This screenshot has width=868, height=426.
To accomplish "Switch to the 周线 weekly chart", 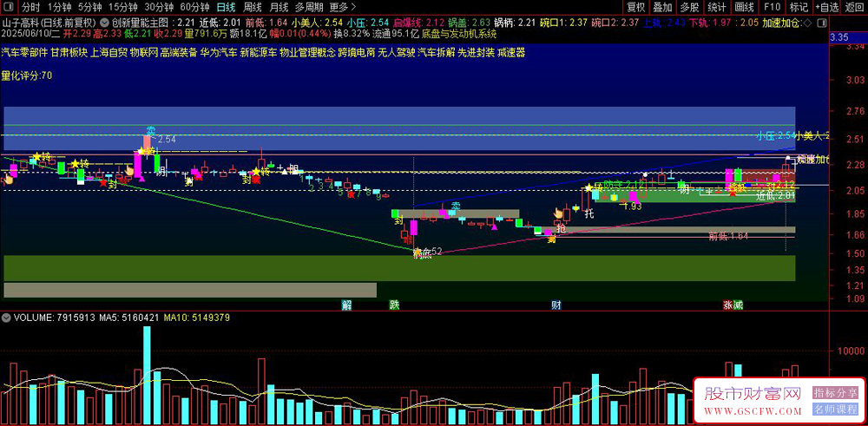I will point(253,7).
